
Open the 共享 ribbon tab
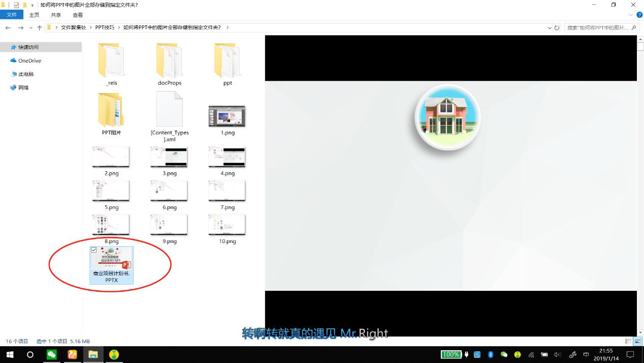tap(56, 15)
